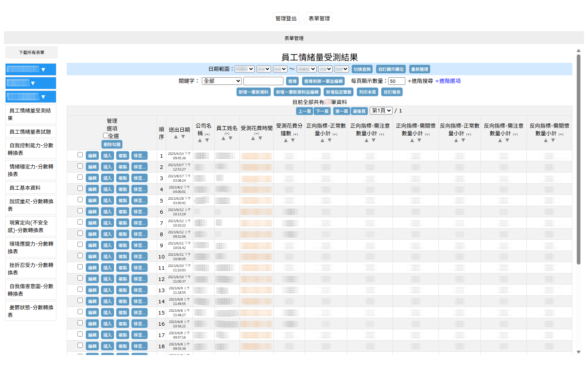Image resolution: width=588 pixels, height=375 pixels.
Task: Expand the (+) under 受測花費時間
Action: (257, 134)
